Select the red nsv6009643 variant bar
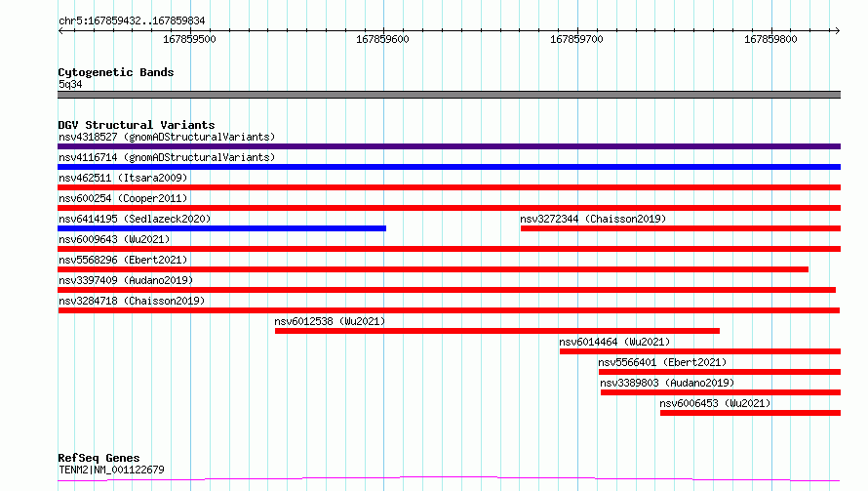 coord(449,249)
